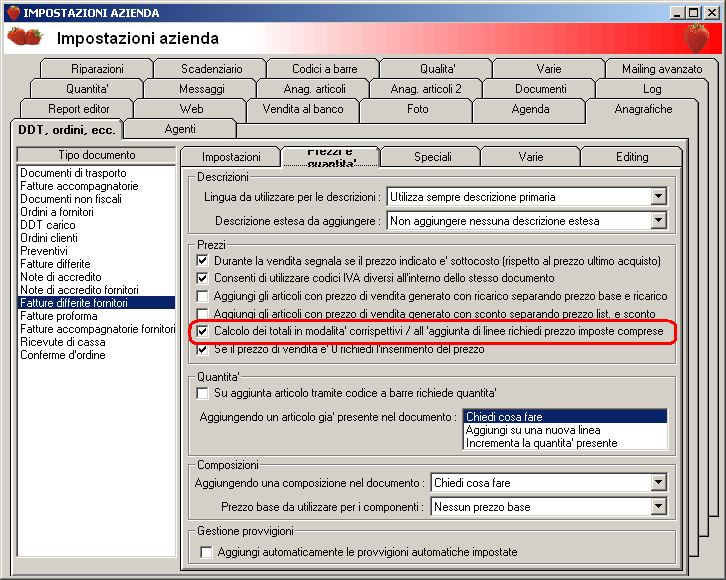Expand Prezzo base per componenti dropdown
Image resolution: width=726 pixels, height=580 pixels.
pyautogui.click(x=658, y=506)
